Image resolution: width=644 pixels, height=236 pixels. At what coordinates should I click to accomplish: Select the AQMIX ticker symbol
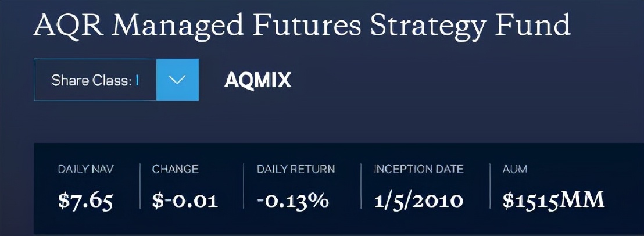pyautogui.click(x=257, y=80)
